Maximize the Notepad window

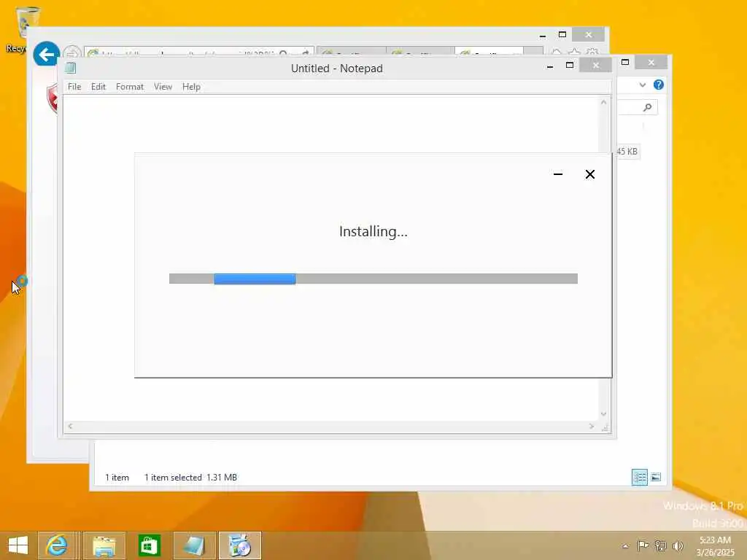pyautogui.click(x=569, y=65)
